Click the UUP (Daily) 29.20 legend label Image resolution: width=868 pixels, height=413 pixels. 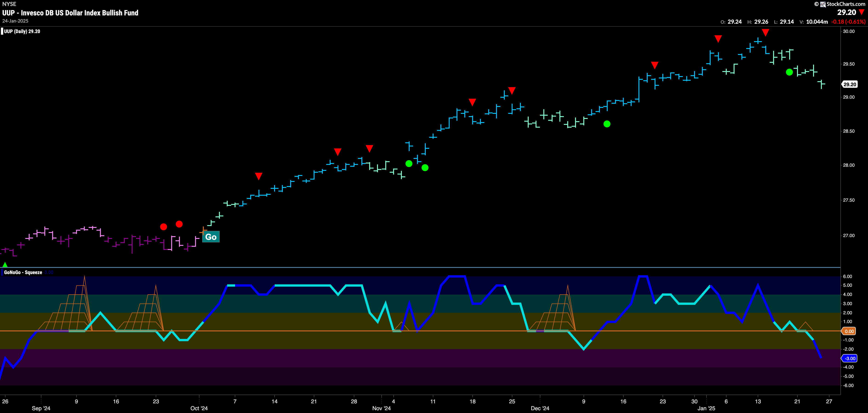click(x=22, y=31)
